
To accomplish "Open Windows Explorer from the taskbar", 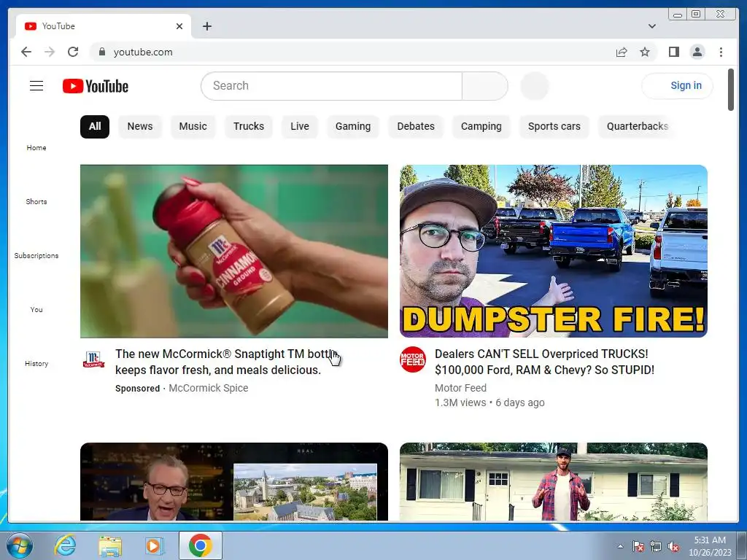I will pos(110,545).
